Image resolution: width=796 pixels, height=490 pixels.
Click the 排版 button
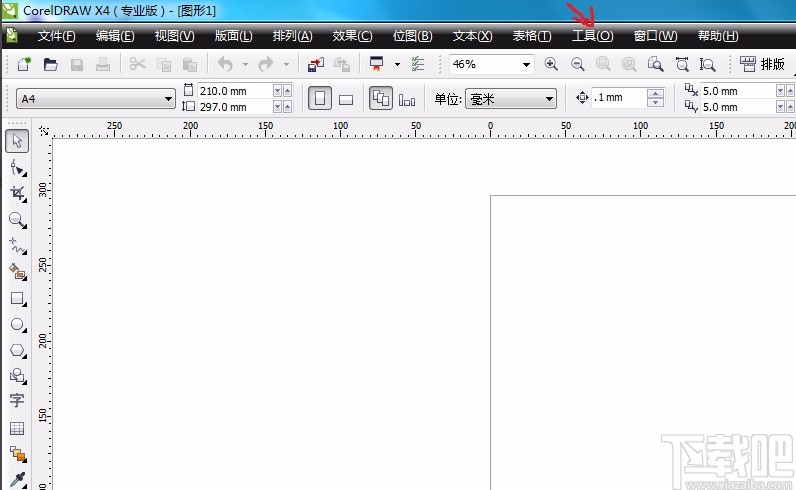pos(762,64)
